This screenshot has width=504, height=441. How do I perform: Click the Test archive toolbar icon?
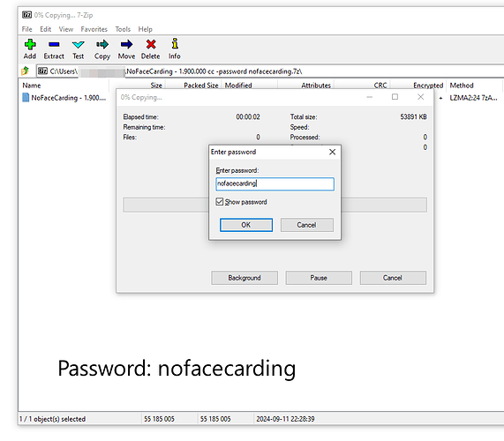[78, 44]
